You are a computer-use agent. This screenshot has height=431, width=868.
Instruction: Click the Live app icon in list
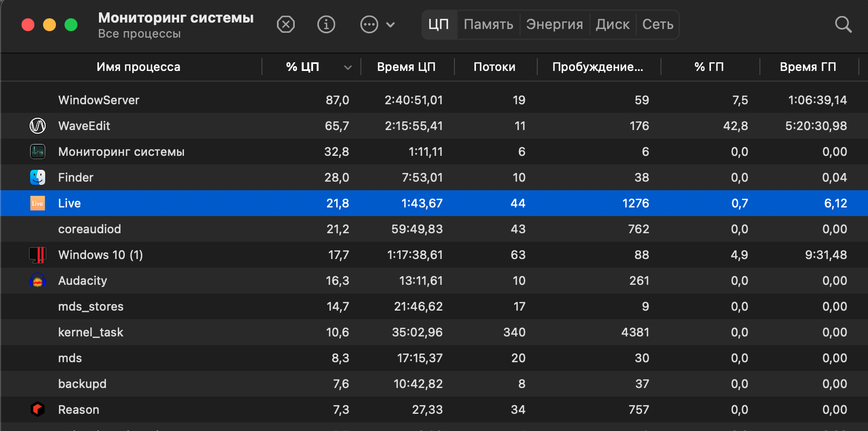click(x=38, y=203)
